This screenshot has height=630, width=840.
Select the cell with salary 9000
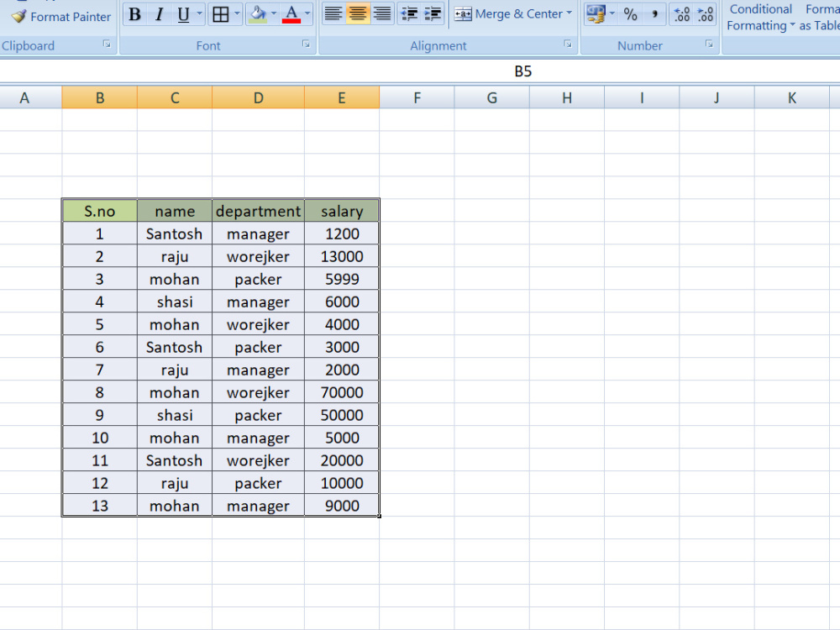(342, 506)
